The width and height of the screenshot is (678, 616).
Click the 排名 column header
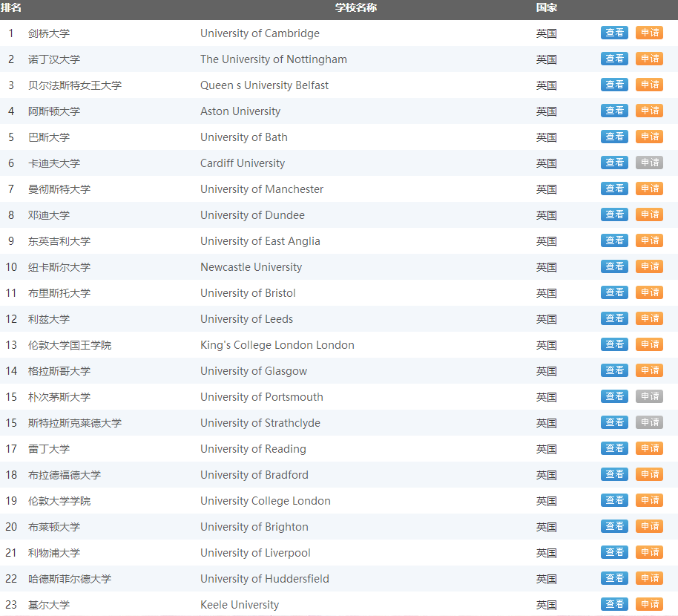11,7
